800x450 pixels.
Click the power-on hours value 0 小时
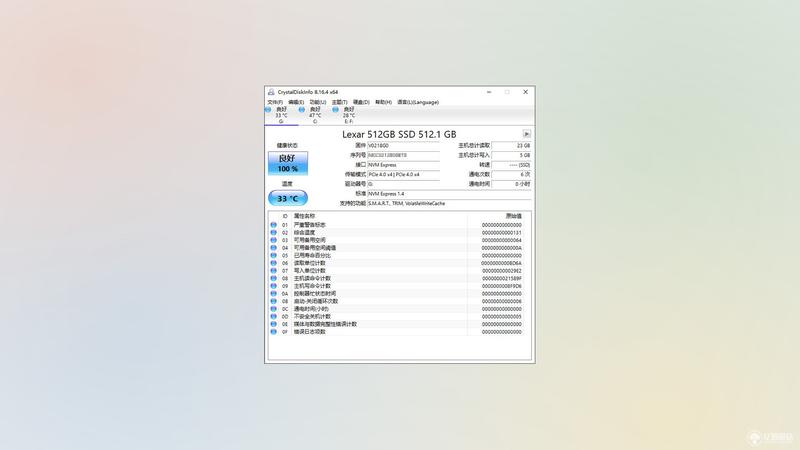click(511, 184)
